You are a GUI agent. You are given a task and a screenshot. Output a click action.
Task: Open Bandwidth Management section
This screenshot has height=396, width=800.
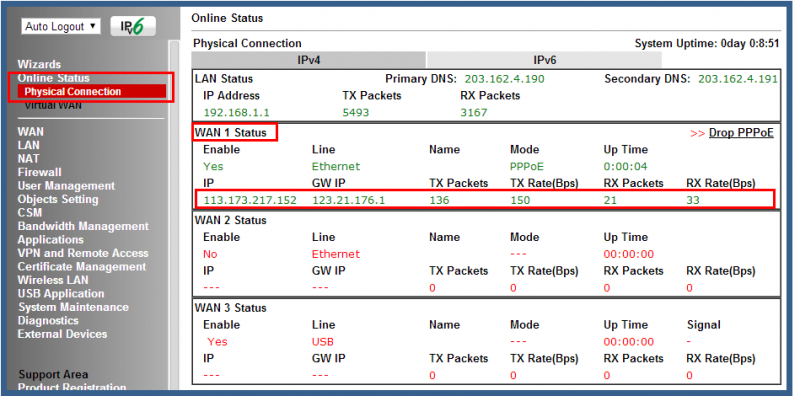[x=83, y=226]
